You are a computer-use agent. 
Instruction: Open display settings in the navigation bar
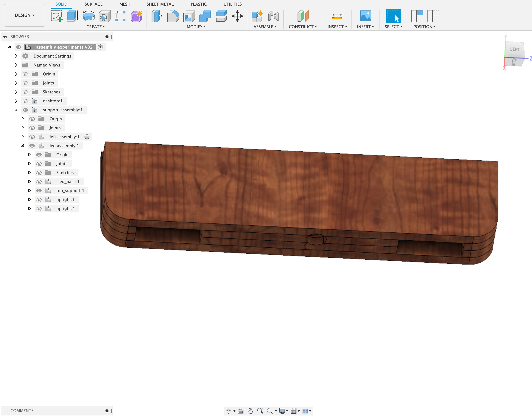coord(283,411)
